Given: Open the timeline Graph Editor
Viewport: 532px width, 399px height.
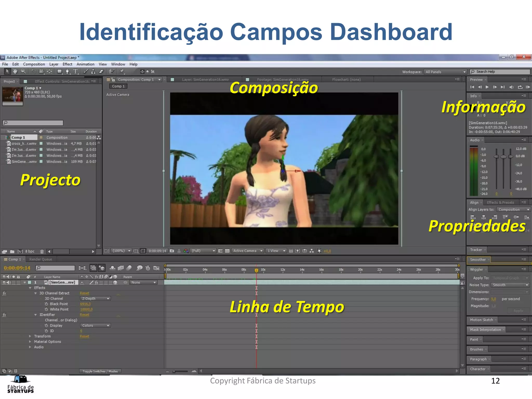Looking at the screenshot, I should (156, 268).
